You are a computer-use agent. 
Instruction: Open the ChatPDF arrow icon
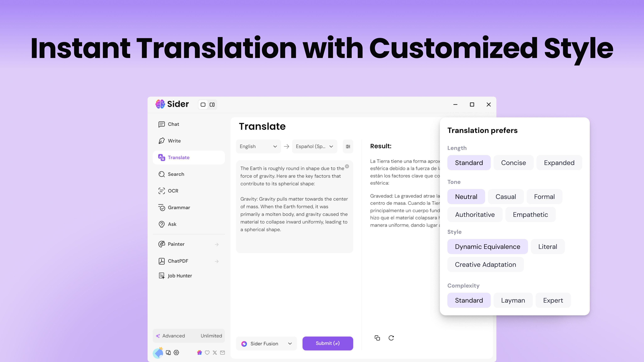click(217, 261)
